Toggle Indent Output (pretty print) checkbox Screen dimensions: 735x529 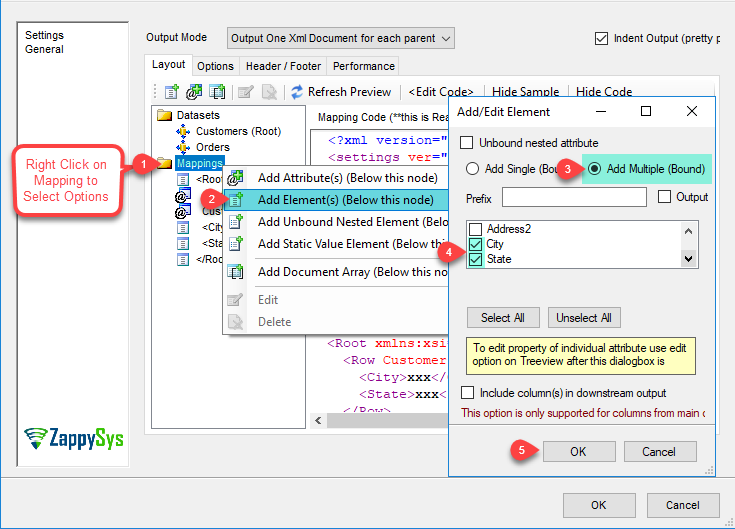[601, 38]
